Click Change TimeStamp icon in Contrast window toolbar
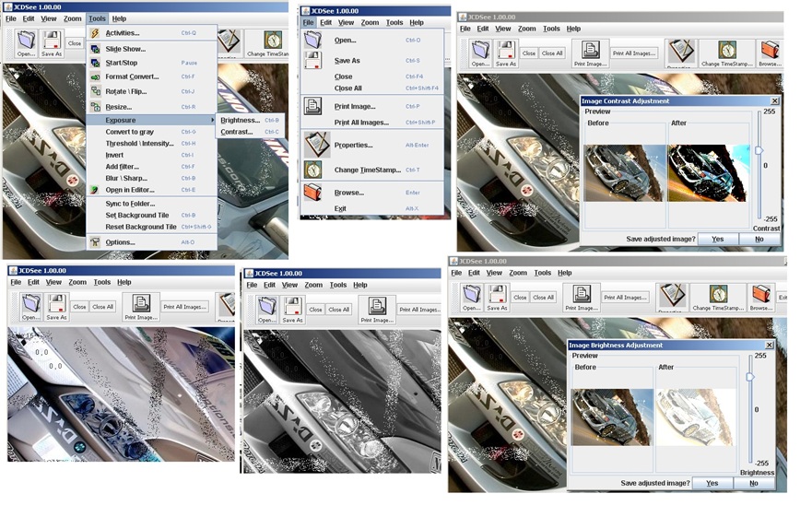 pos(727,53)
